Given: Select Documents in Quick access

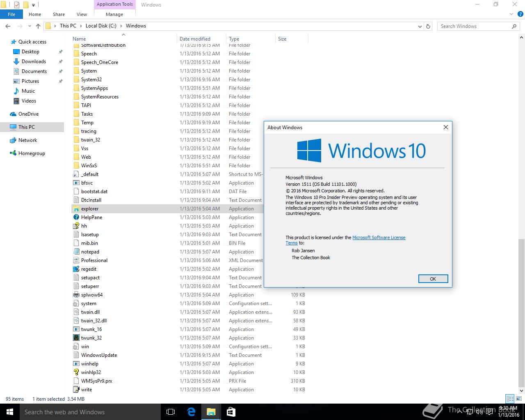Looking at the screenshot, I should (x=34, y=71).
